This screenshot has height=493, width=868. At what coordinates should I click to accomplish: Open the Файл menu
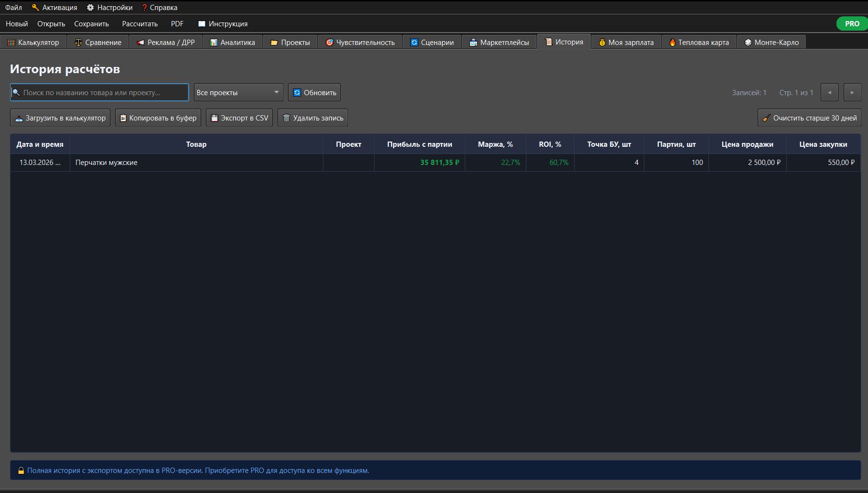click(x=13, y=7)
